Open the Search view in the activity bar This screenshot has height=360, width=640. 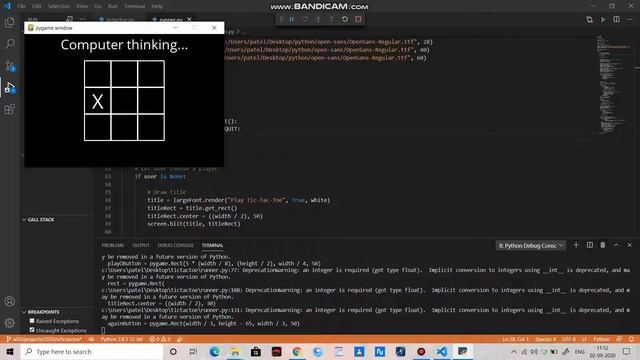pos(9,44)
